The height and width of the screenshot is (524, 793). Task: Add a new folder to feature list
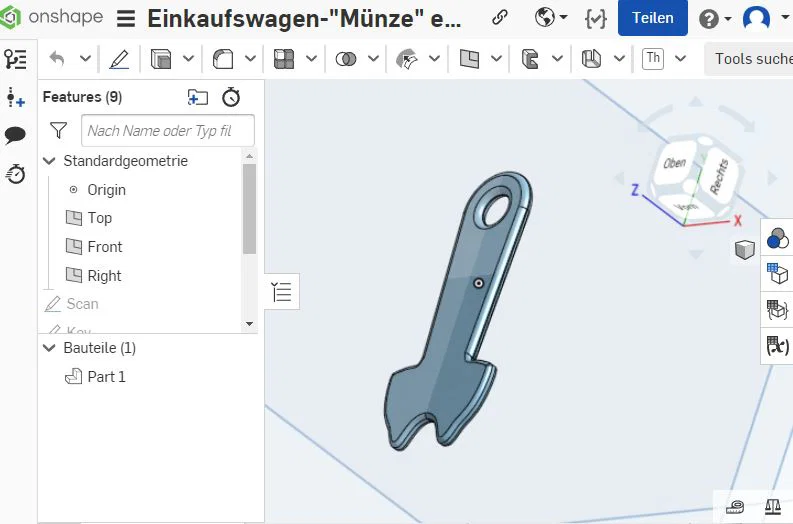[198, 97]
